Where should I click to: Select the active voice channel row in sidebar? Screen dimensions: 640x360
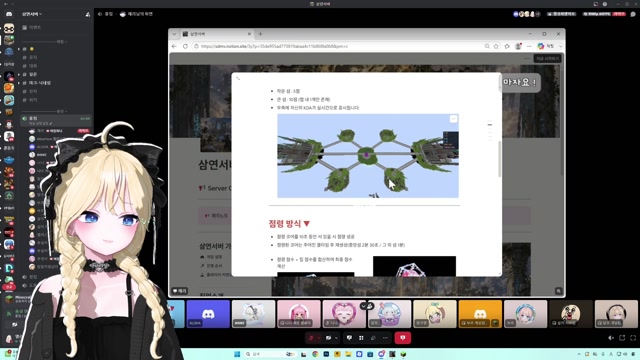click(x=56, y=120)
